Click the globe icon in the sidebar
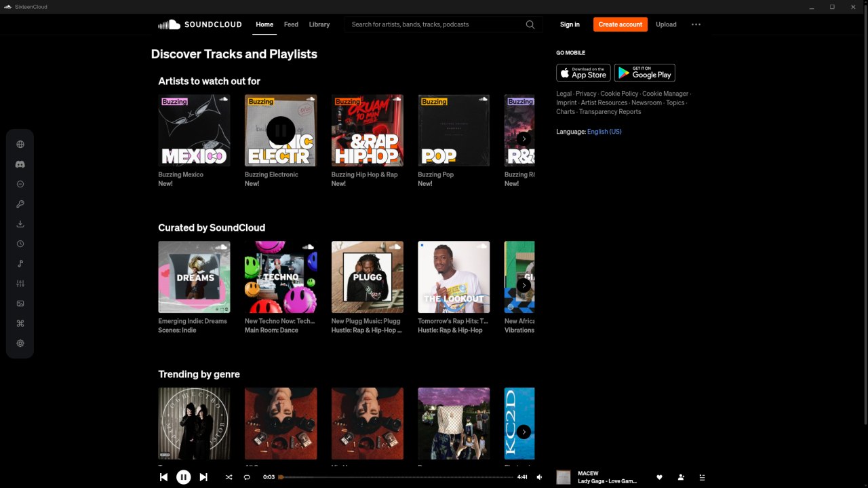 (x=20, y=144)
